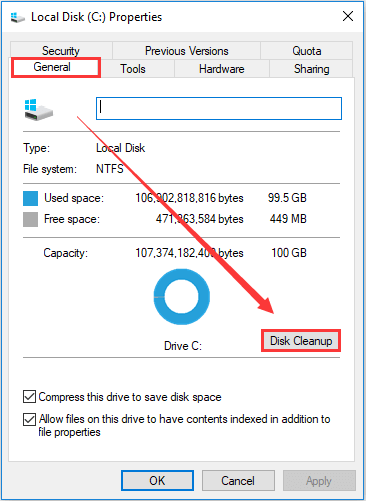Dismiss dialog with Cancel button

(x=238, y=480)
